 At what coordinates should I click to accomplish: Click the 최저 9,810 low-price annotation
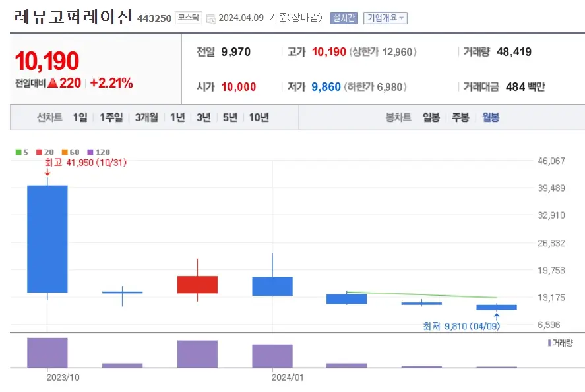coord(463,325)
